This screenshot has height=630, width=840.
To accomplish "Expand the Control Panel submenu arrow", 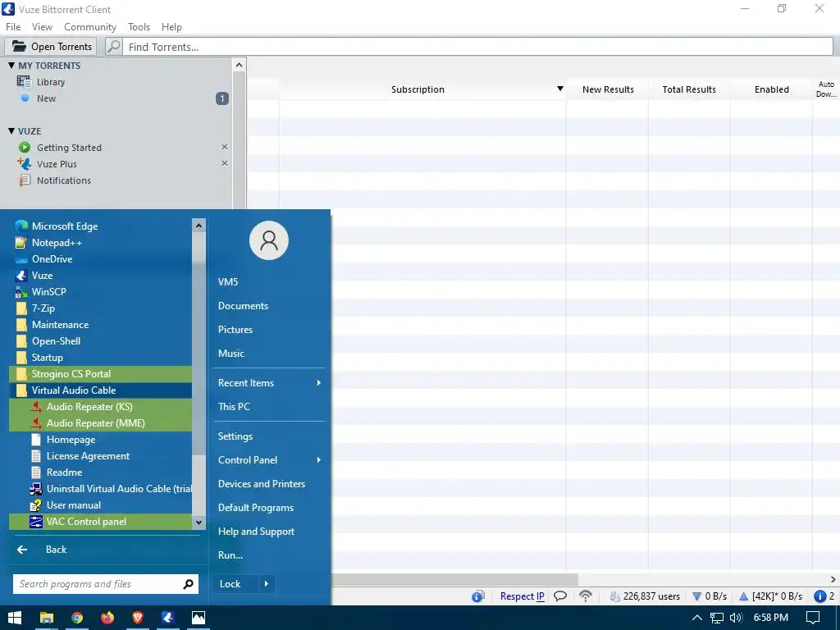I will coord(319,459).
